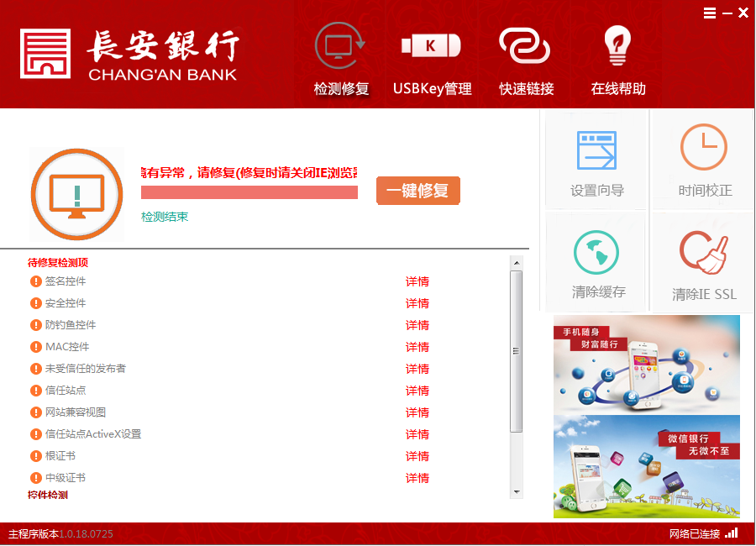Select the 防钓鱼控件 item text
This screenshot has width=756, height=546.
click(71, 325)
